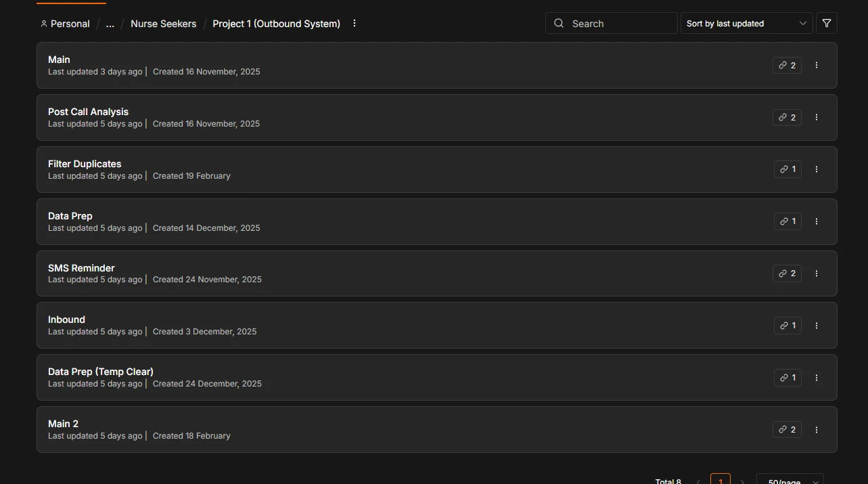Click link count badge on Post Call Analysis
The height and width of the screenshot is (484, 868).
787,117
